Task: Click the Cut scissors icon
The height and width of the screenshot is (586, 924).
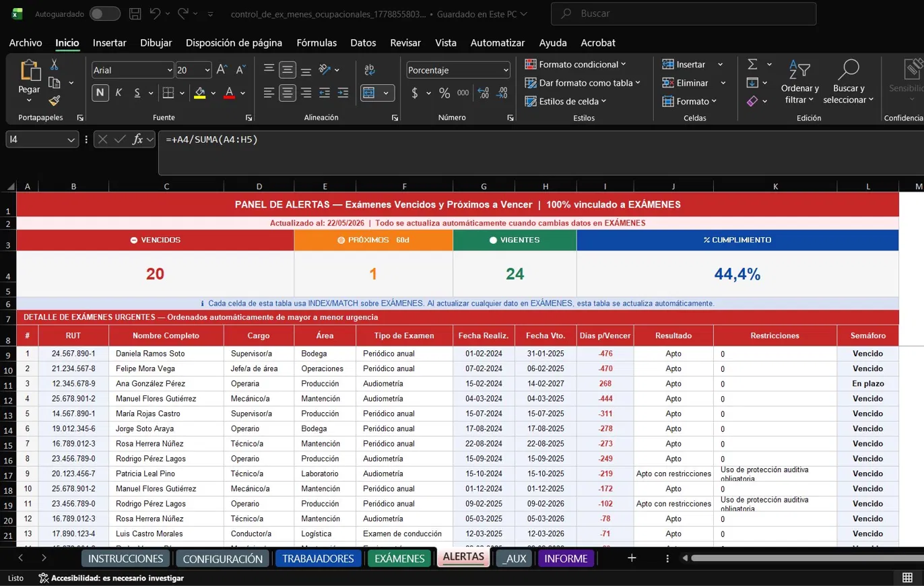Action: tap(54, 65)
